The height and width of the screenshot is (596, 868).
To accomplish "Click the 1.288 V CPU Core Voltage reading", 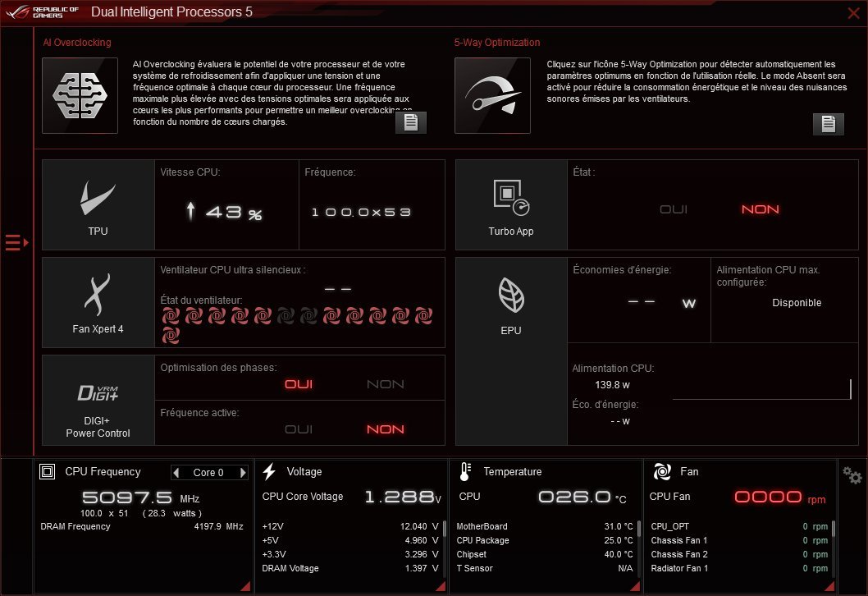I will point(403,497).
